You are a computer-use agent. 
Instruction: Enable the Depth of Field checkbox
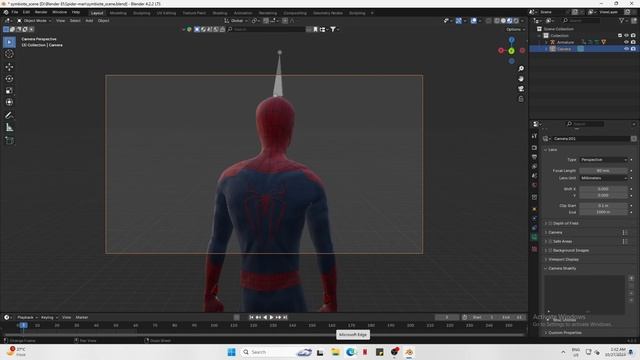[550, 223]
